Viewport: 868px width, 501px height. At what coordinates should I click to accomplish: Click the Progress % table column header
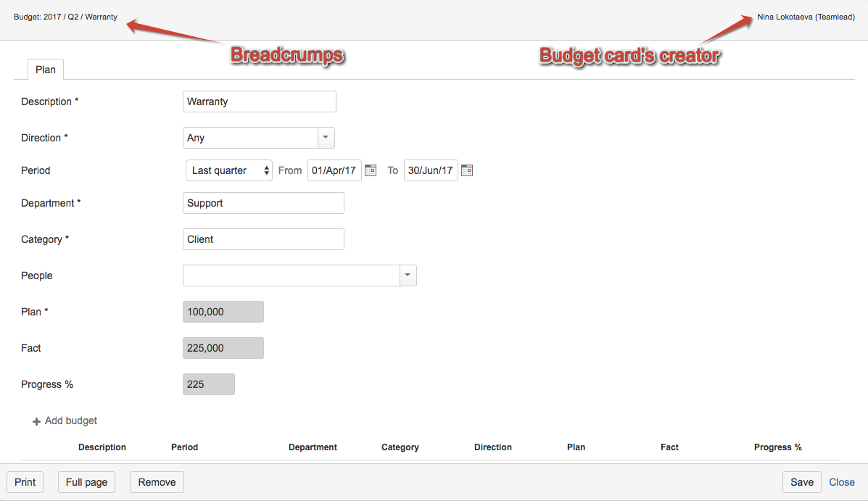(x=777, y=447)
